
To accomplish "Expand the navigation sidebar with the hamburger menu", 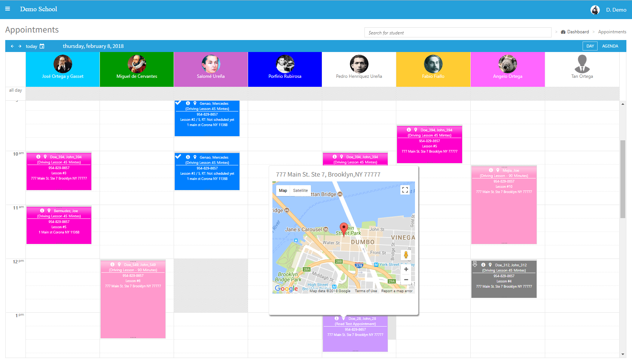I will click(7, 9).
